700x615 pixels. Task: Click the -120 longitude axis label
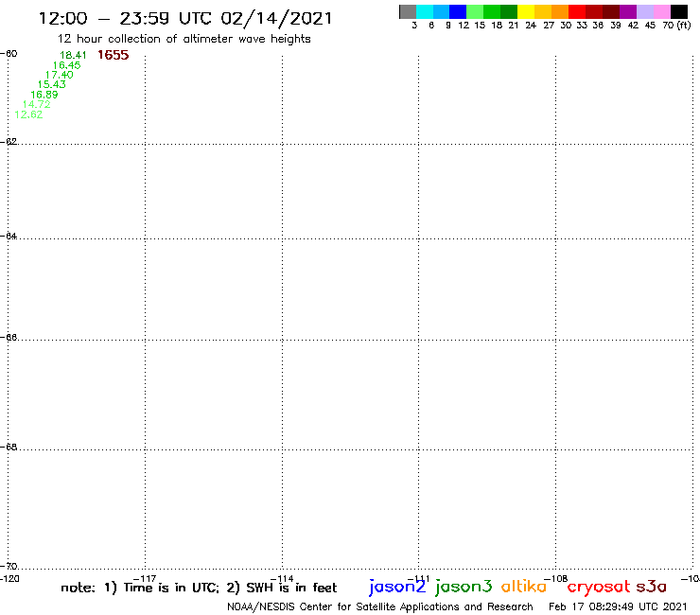[x=9, y=579]
